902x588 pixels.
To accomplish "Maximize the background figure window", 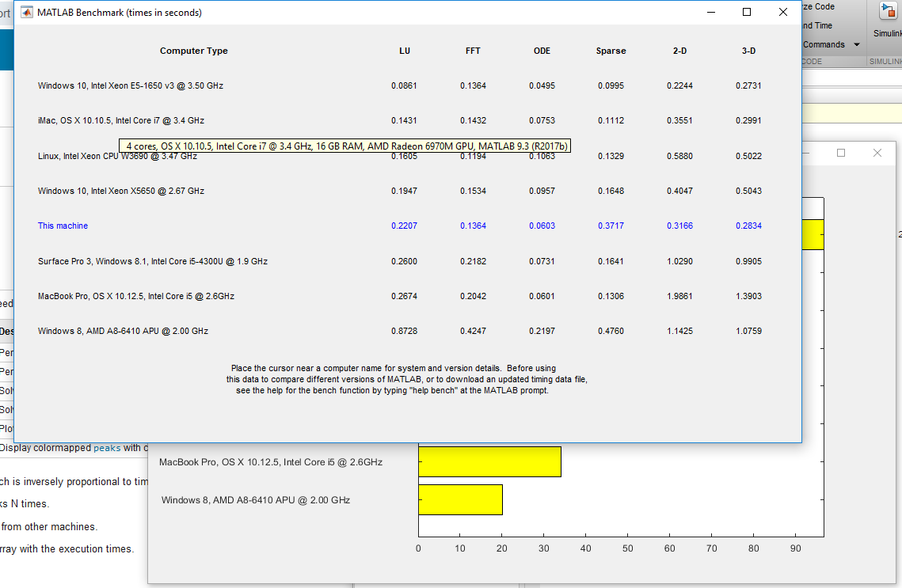I will (x=840, y=153).
